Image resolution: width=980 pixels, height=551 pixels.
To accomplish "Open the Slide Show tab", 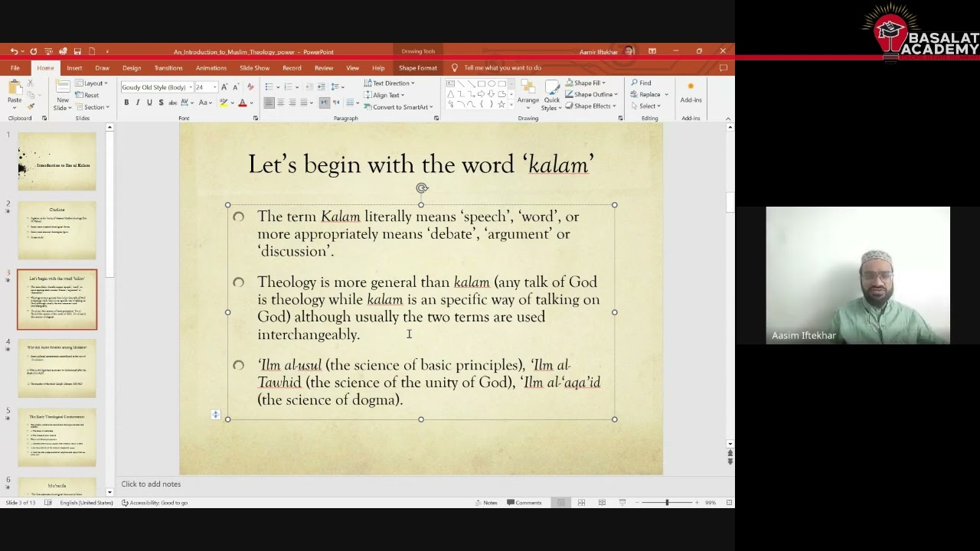I will pyautogui.click(x=254, y=68).
